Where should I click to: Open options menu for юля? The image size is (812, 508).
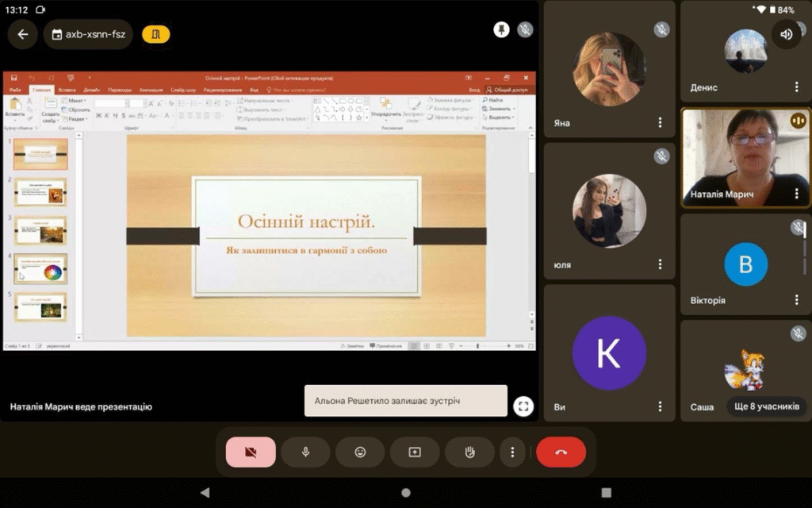point(660,264)
